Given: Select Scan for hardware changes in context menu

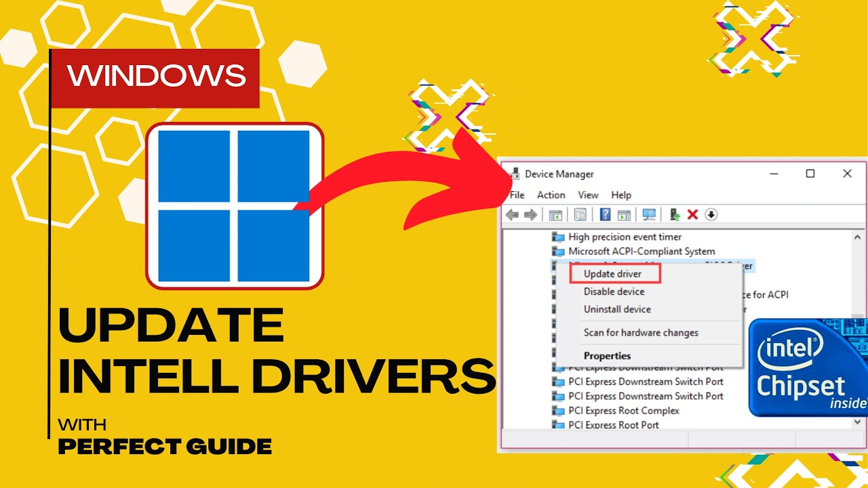Looking at the screenshot, I should coord(641,333).
